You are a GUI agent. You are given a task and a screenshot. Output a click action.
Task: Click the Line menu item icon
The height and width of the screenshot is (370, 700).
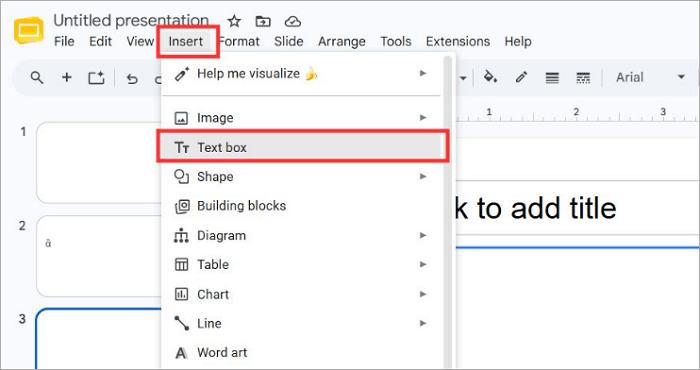[181, 324]
